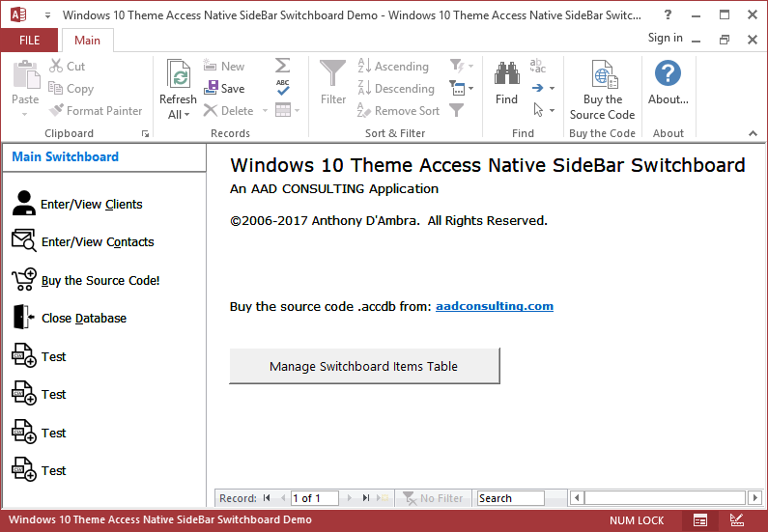Screen dimensions: 768x532
Task: Open the Clipboard group dialog launcher
Action: (x=145, y=133)
